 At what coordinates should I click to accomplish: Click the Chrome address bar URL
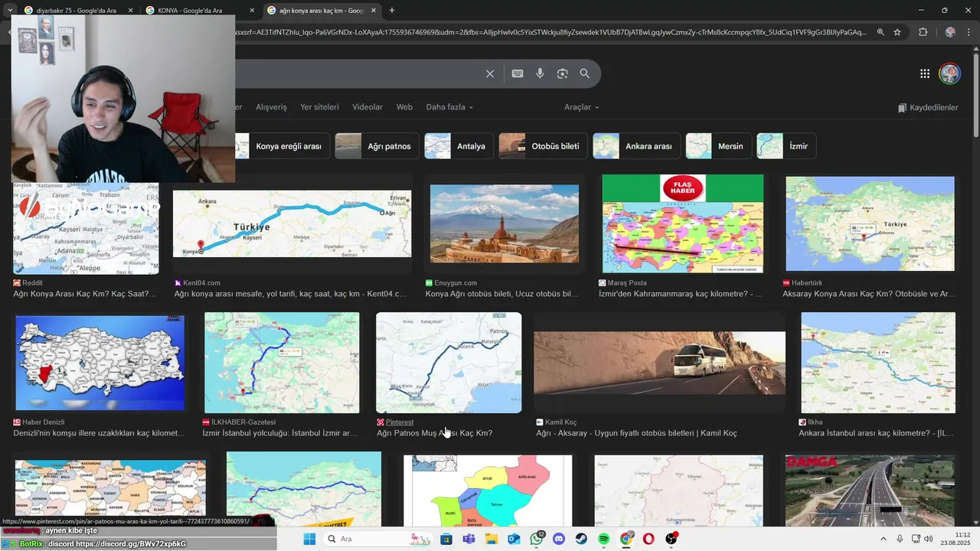click(x=551, y=32)
